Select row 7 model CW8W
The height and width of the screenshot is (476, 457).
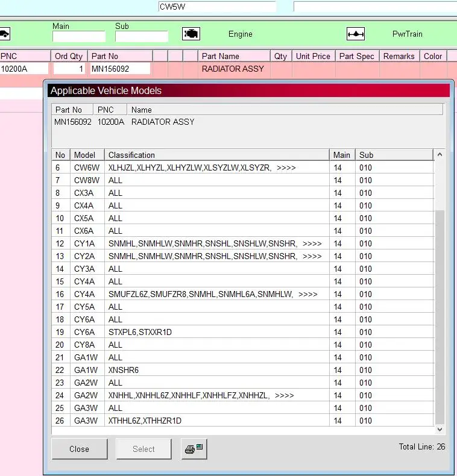[242, 180]
